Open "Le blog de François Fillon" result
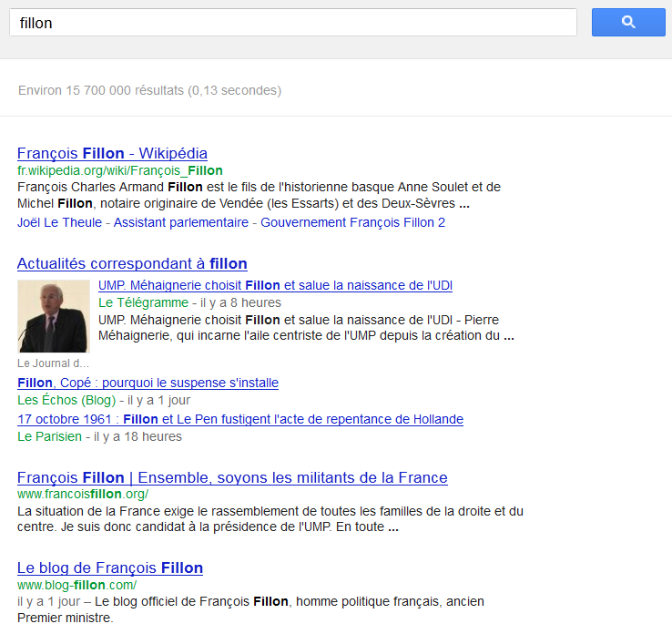This screenshot has height=634, width=672. [110, 568]
